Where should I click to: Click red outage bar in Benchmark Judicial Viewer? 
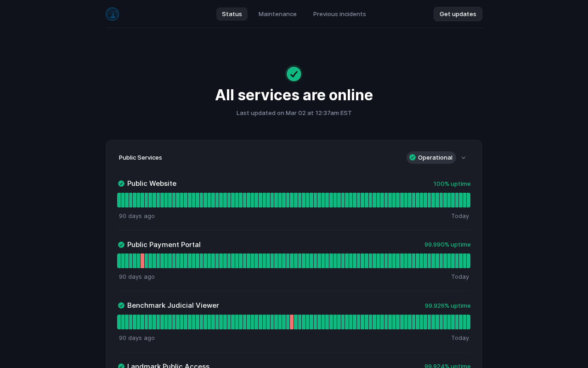click(292, 322)
